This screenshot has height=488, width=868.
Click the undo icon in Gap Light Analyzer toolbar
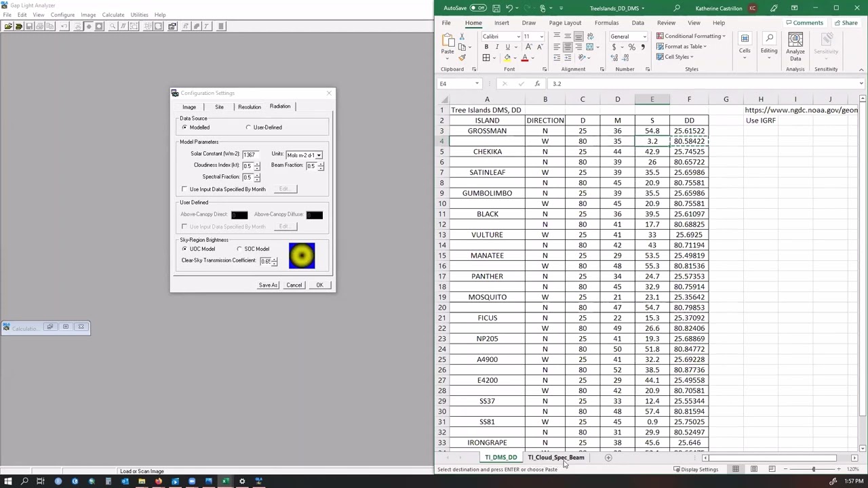64,26
